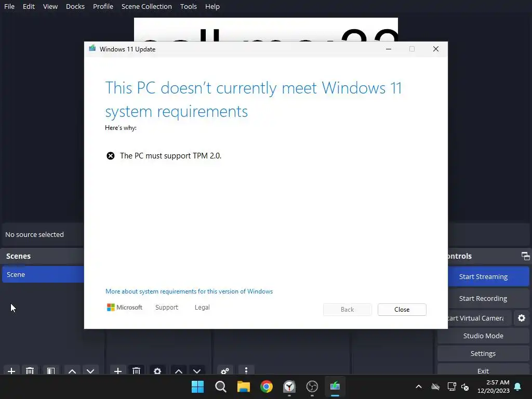Move source down with the Sources down arrow
This screenshot has width=532, height=399.
tap(197, 371)
